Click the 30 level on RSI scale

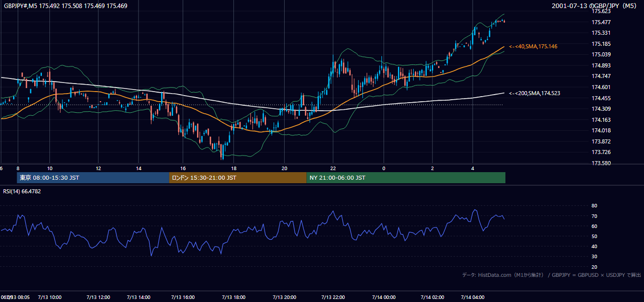(x=595, y=257)
